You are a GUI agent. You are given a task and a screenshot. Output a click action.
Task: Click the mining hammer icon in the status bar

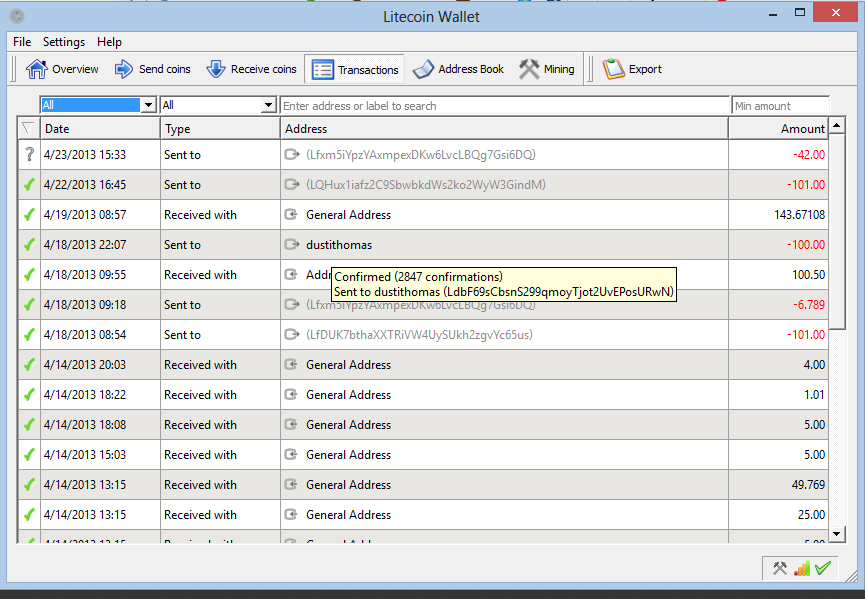point(780,568)
